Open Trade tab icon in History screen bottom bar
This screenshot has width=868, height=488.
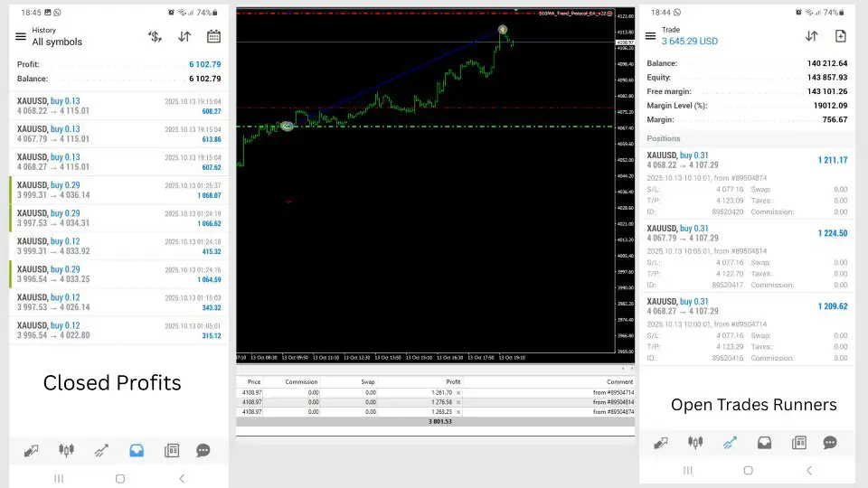pyautogui.click(x=101, y=450)
